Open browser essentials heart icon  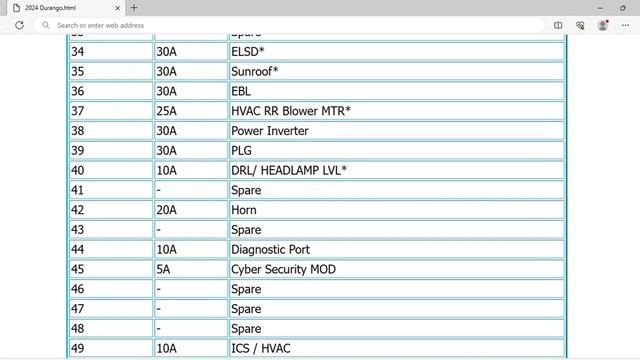pos(580,25)
